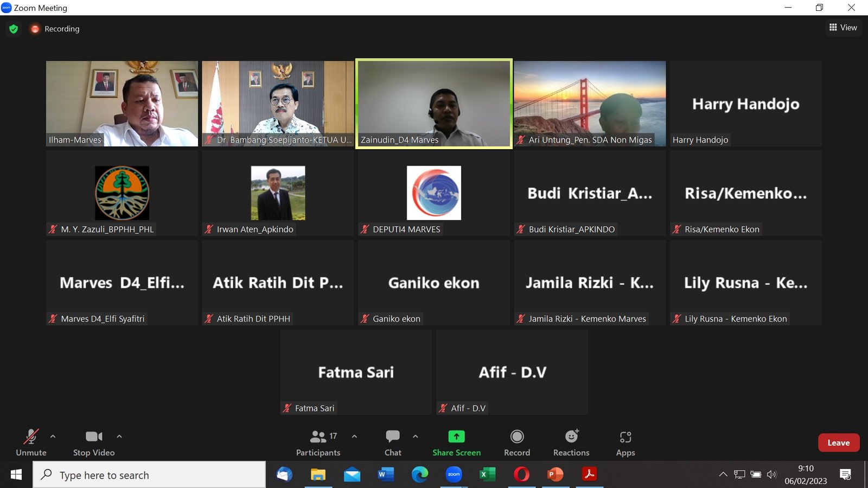Click the green encryption shield icon

pos(14,29)
